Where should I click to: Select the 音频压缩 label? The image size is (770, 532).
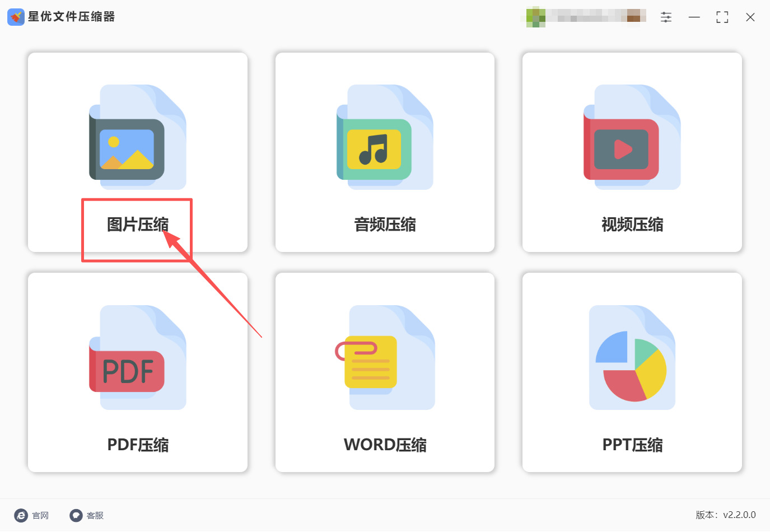click(x=385, y=225)
